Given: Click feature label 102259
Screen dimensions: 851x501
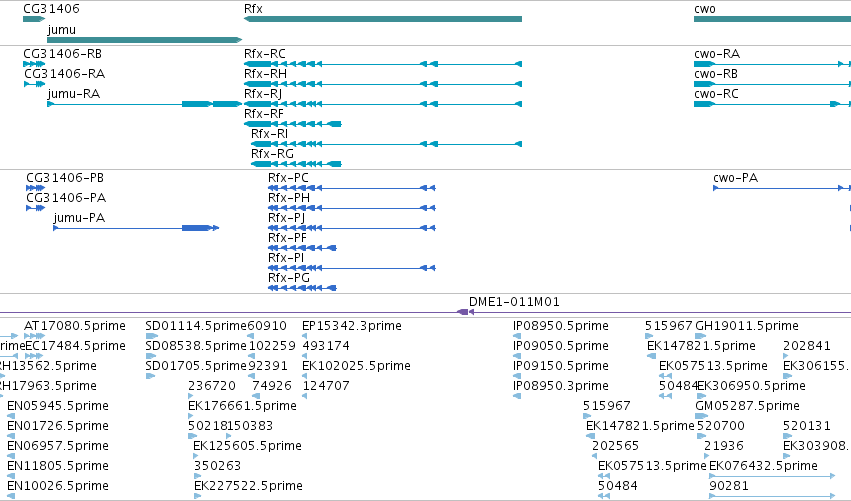Looking at the screenshot, I should [272, 346].
